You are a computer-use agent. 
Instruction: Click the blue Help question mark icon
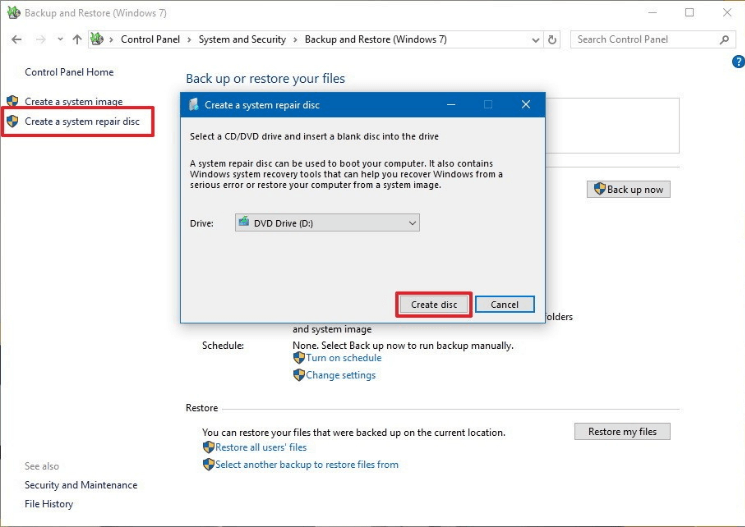tap(738, 61)
